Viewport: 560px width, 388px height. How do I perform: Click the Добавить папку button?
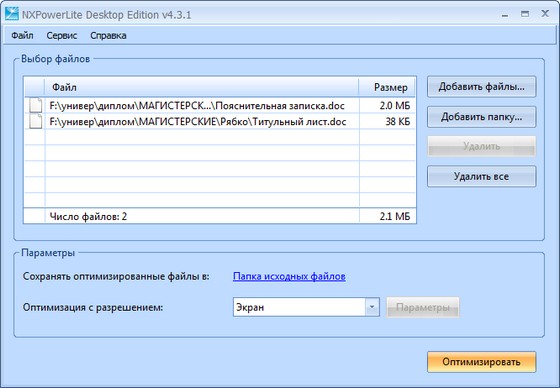click(x=481, y=117)
